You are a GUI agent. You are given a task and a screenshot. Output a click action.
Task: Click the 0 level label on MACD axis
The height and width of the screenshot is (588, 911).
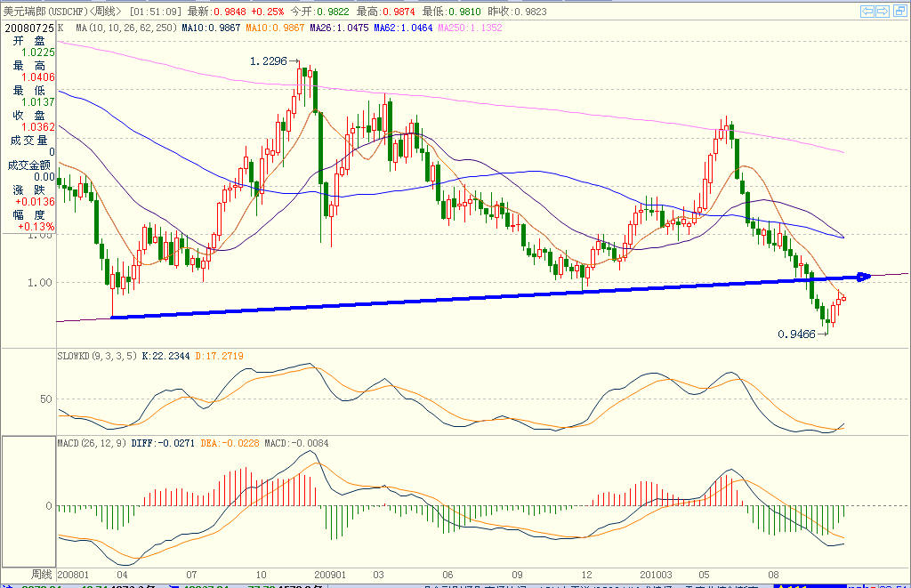tap(49, 505)
